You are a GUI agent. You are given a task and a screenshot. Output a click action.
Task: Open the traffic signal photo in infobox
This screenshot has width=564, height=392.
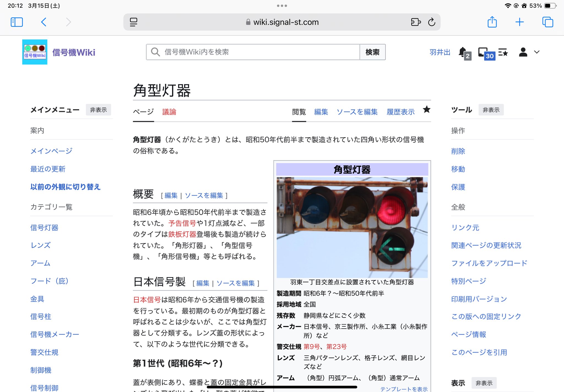click(352, 227)
